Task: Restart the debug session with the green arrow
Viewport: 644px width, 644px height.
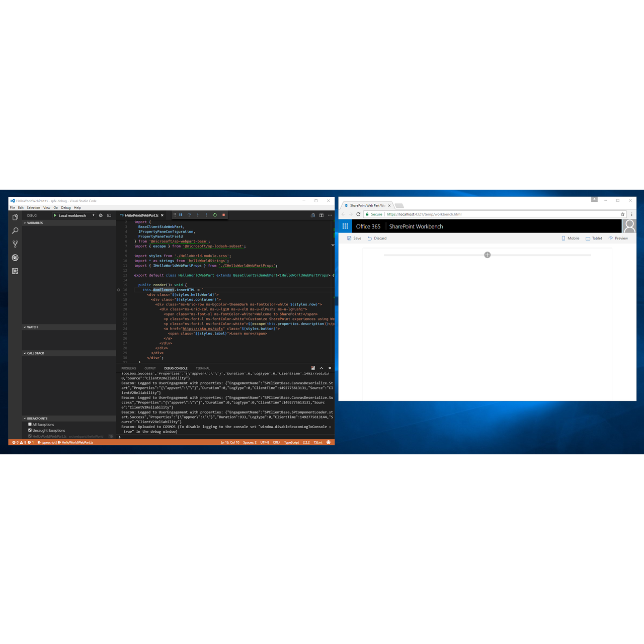Action: coord(215,215)
